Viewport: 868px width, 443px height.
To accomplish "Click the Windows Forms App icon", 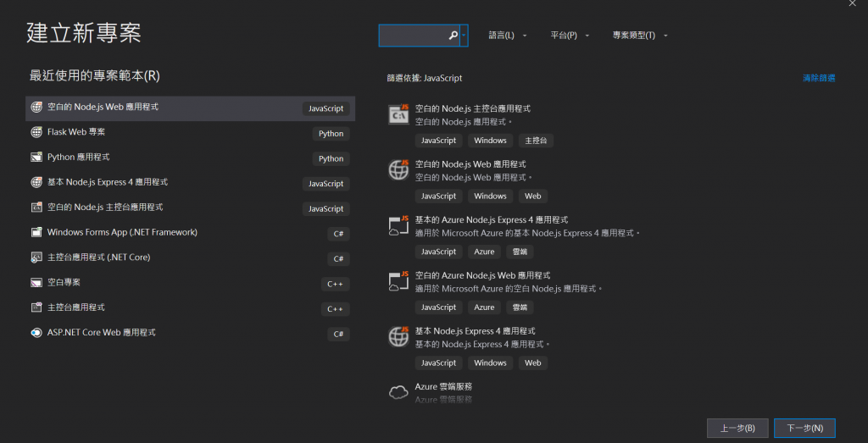I will pos(36,232).
